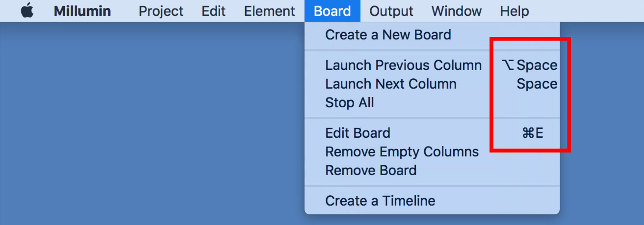
Task: Select Launch Previous Column
Action: (403, 65)
